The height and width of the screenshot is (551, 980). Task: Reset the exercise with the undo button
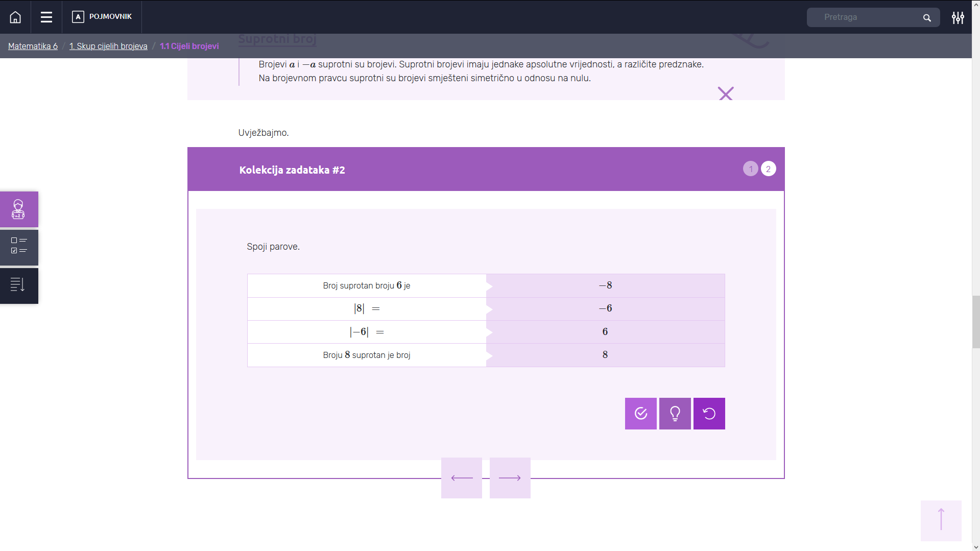coord(709,414)
